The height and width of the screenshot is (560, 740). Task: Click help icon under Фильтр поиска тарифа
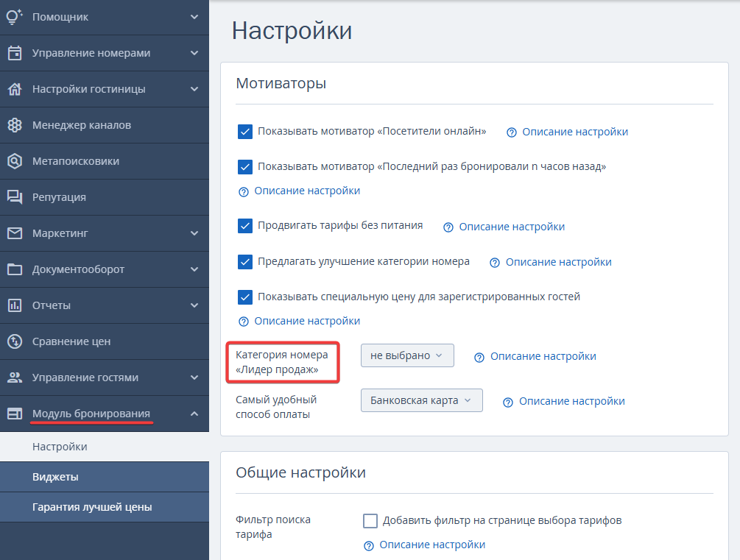point(369,545)
